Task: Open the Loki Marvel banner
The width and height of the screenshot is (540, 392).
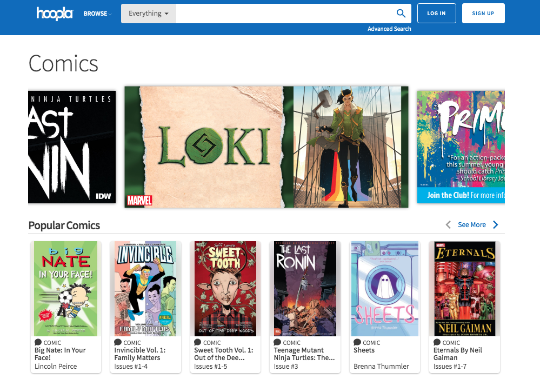Action: coord(266,147)
